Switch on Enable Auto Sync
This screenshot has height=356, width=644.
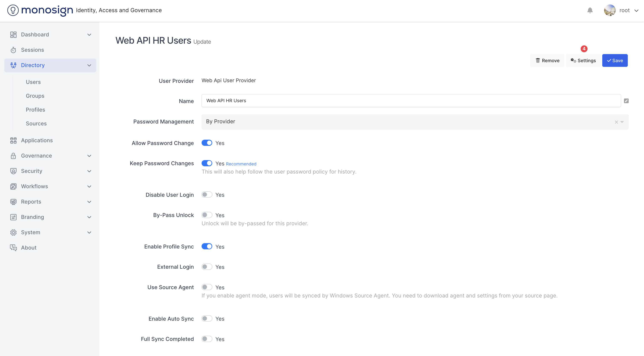(207, 319)
